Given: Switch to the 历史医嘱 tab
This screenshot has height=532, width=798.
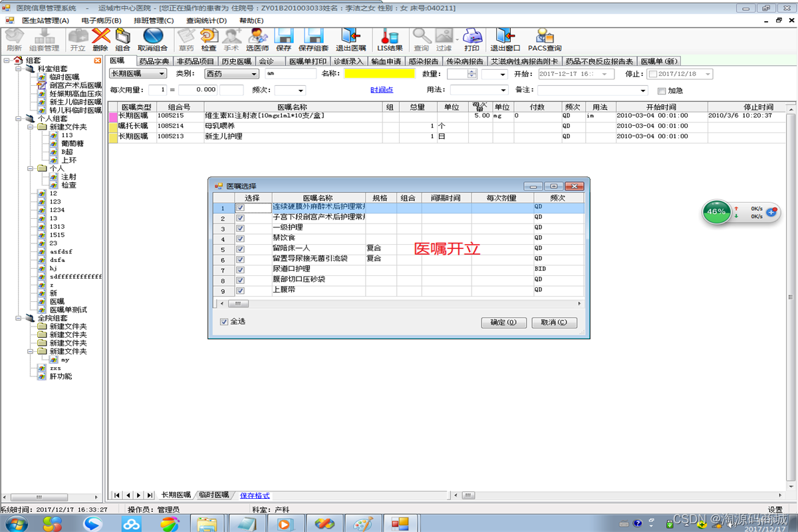Looking at the screenshot, I should pyautogui.click(x=236, y=61).
